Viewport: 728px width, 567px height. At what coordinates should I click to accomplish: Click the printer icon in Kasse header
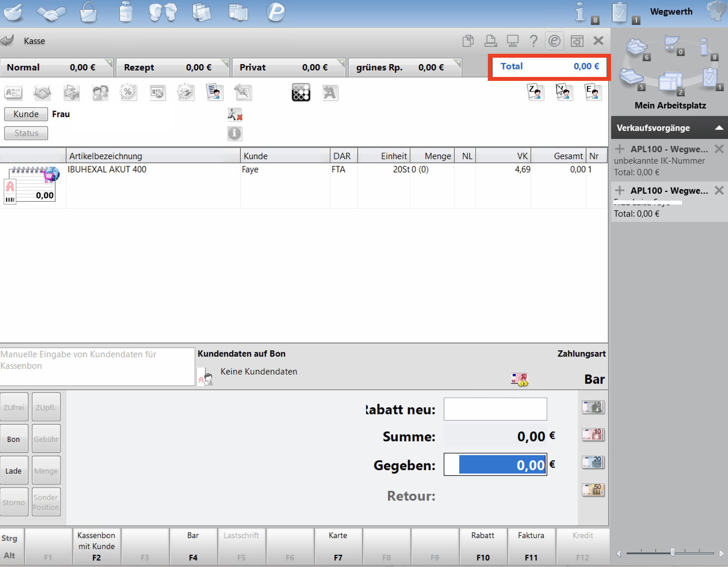click(x=491, y=40)
